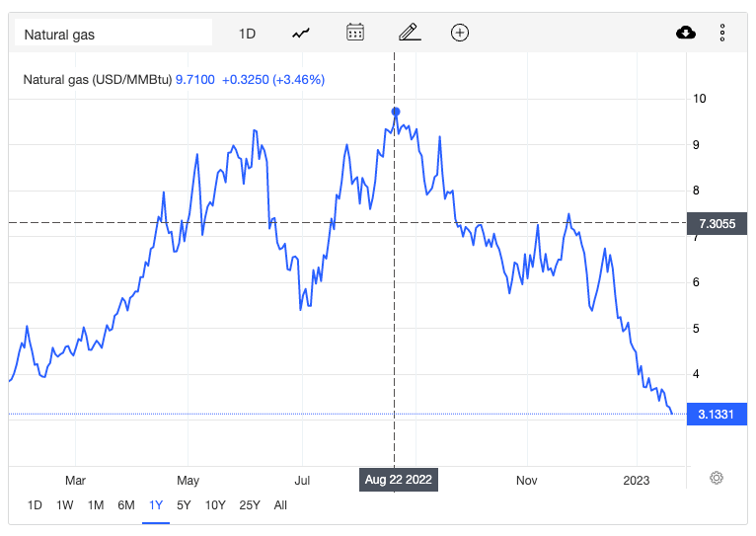Open chart settings gear icon
This screenshot has height=536, width=756.
tap(717, 478)
